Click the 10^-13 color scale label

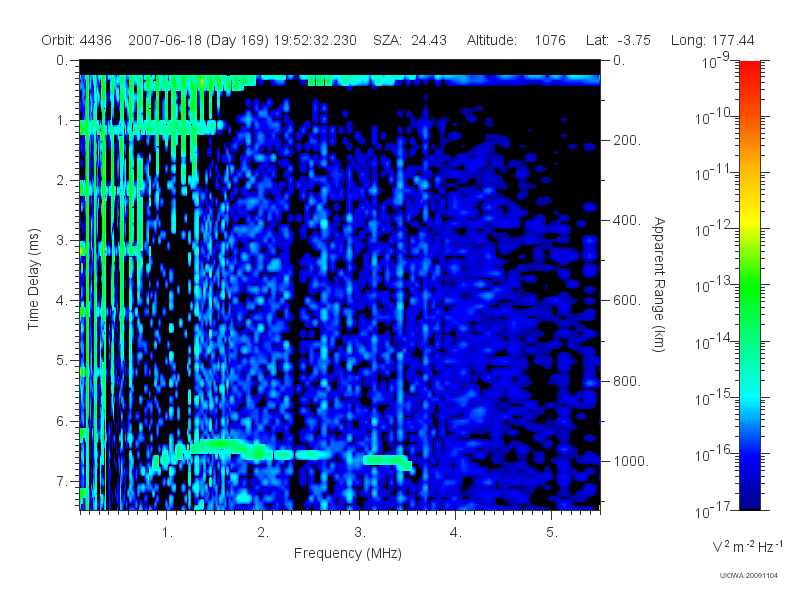714,285
